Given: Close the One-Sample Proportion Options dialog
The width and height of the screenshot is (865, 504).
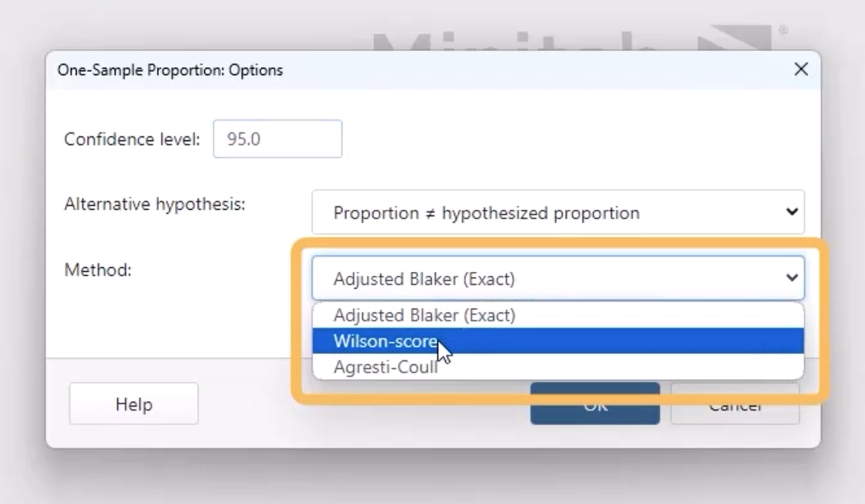Looking at the screenshot, I should (x=801, y=70).
